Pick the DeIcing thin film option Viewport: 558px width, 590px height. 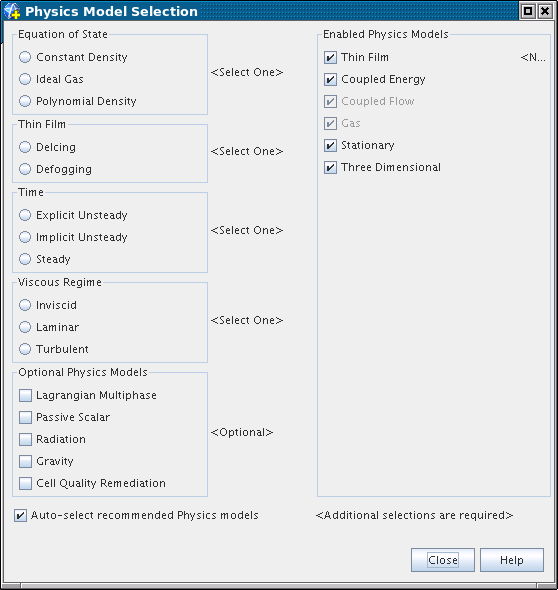pos(25,147)
